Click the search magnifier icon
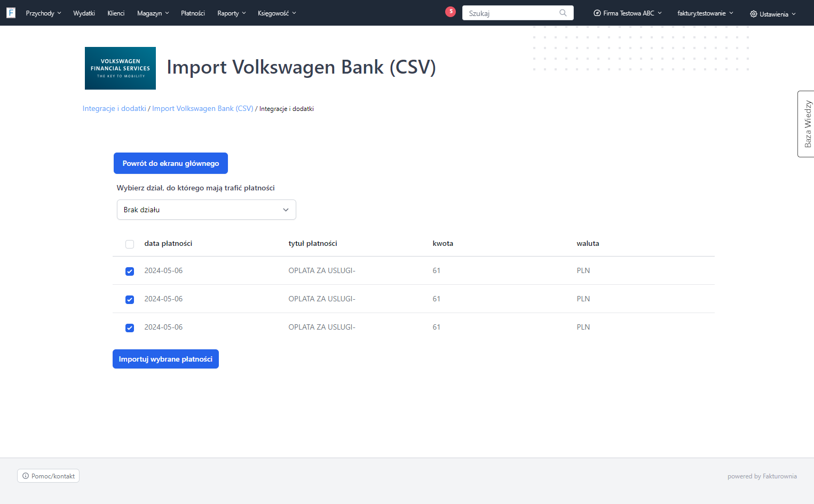 click(563, 13)
